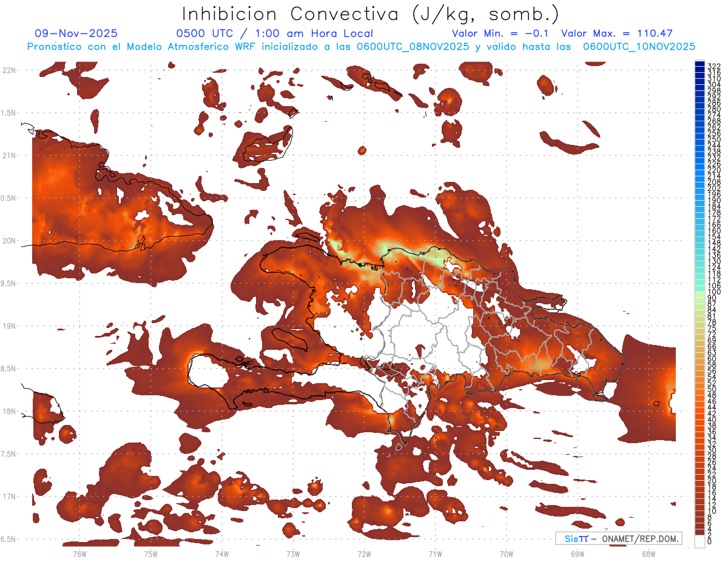Click the "322" colorbar value
Screen dimensions: 728x562
(714, 66)
